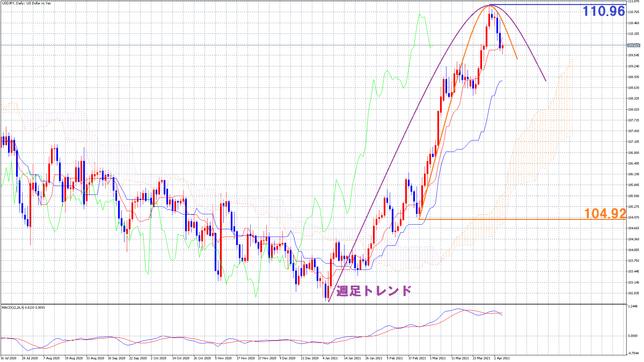644x362 pixels.
Task: Click the 0.0000 MACD zero level label
Action: [633, 336]
